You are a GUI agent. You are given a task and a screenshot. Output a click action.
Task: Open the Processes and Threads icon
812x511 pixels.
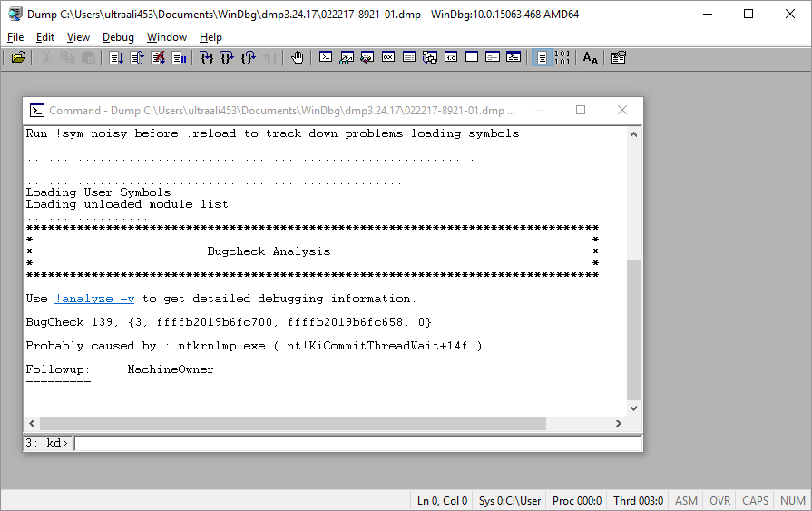click(x=493, y=57)
